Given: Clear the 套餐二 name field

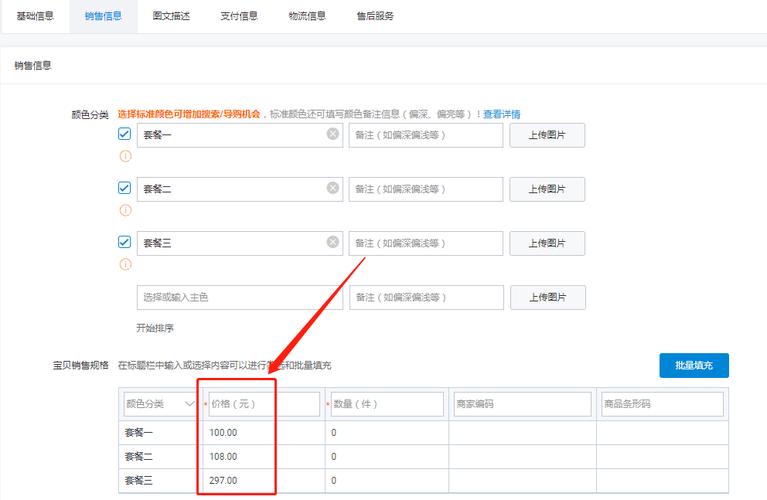Looking at the screenshot, I should pyautogui.click(x=333, y=188).
